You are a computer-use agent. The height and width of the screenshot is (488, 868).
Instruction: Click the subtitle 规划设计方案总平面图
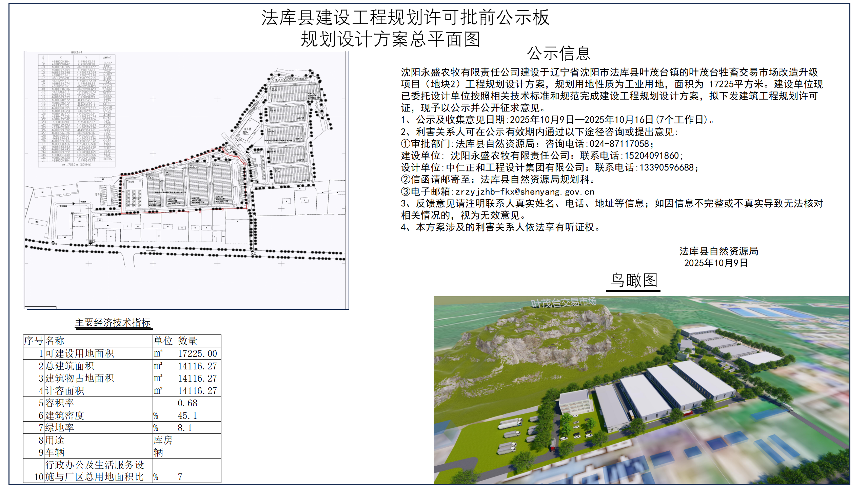tap(391, 39)
